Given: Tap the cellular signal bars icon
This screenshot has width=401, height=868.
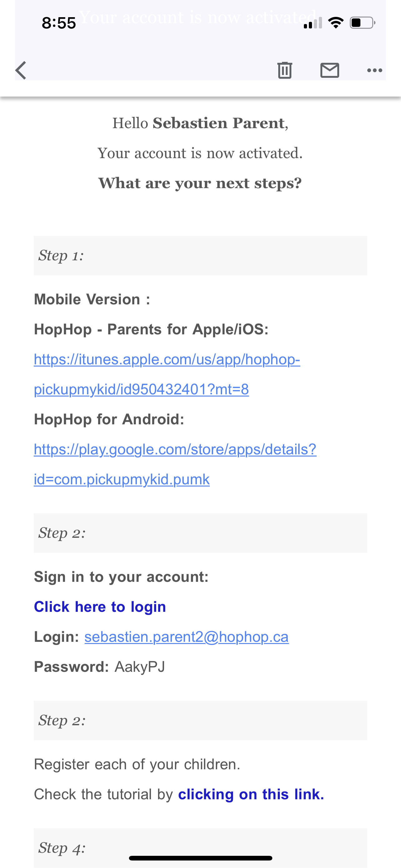Looking at the screenshot, I should click(313, 23).
